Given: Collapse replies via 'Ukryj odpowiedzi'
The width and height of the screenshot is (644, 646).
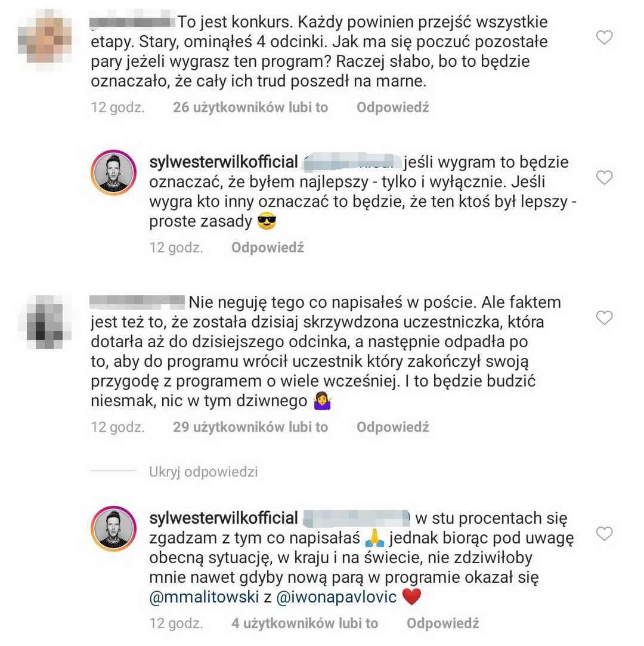Looking at the screenshot, I should (x=203, y=472).
